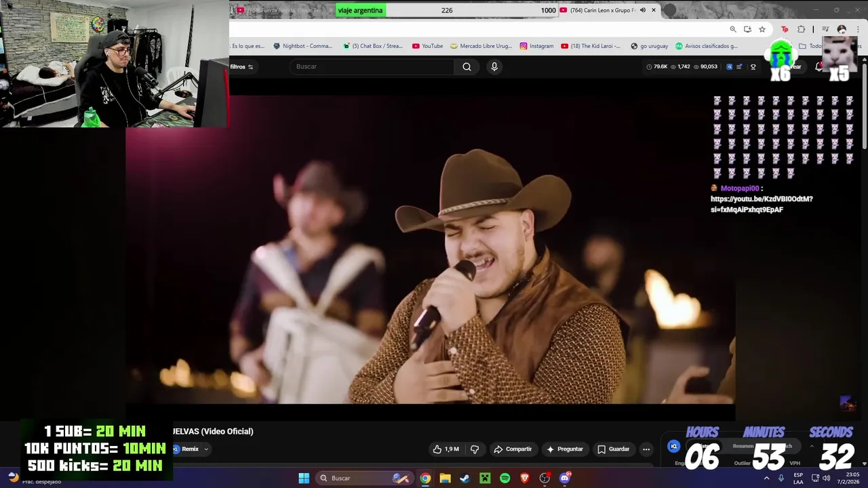868x488 pixels.
Task: Open OBS-like circular app on taskbar
Action: tap(545, 478)
